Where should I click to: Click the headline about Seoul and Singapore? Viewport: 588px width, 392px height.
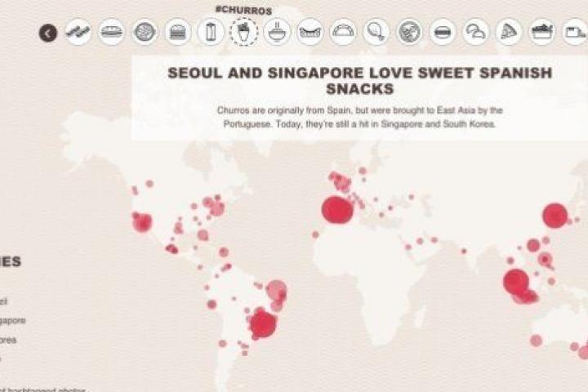point(359,79)
